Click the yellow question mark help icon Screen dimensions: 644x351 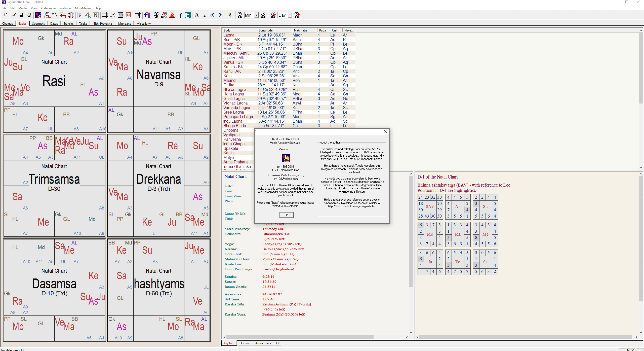[x=230, y=15]
